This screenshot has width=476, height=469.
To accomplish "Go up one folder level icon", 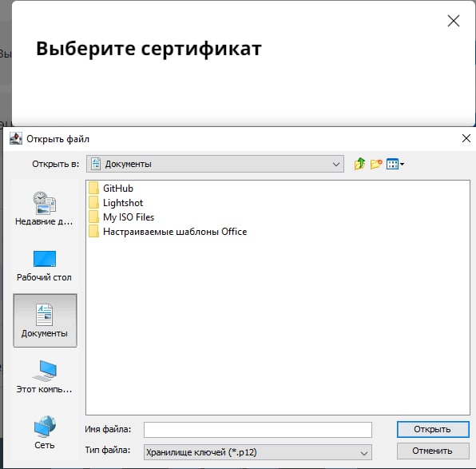I will (x=359, y=164).
